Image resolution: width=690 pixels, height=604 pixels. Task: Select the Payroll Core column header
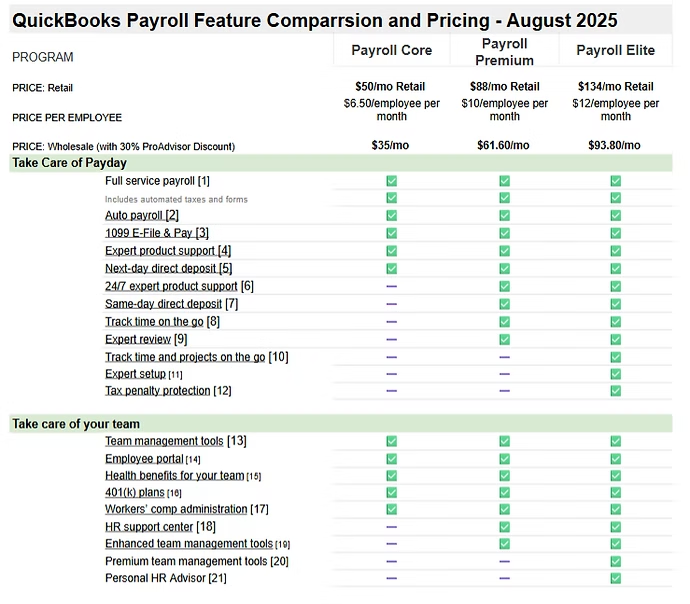[391, 51]
